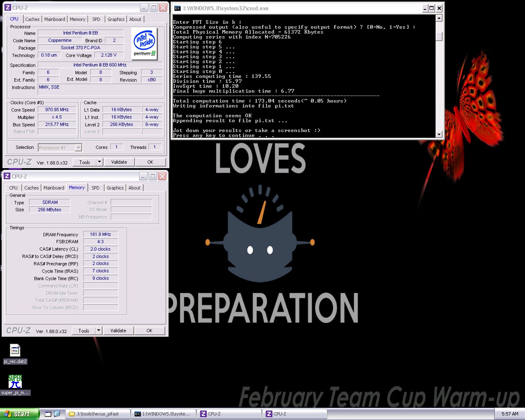Image resolution: width=525 pixels, height=420 pixels.
Task: Click the Cycle Time tRAS value 7 clocks
Action: click(x=100, y=271)
